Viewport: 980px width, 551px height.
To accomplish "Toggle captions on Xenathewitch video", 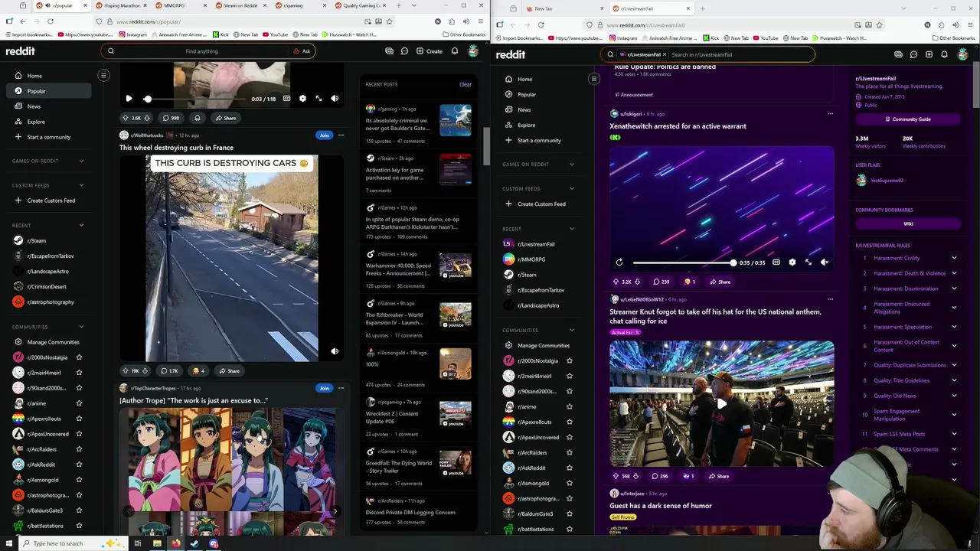I will [776, 262].
